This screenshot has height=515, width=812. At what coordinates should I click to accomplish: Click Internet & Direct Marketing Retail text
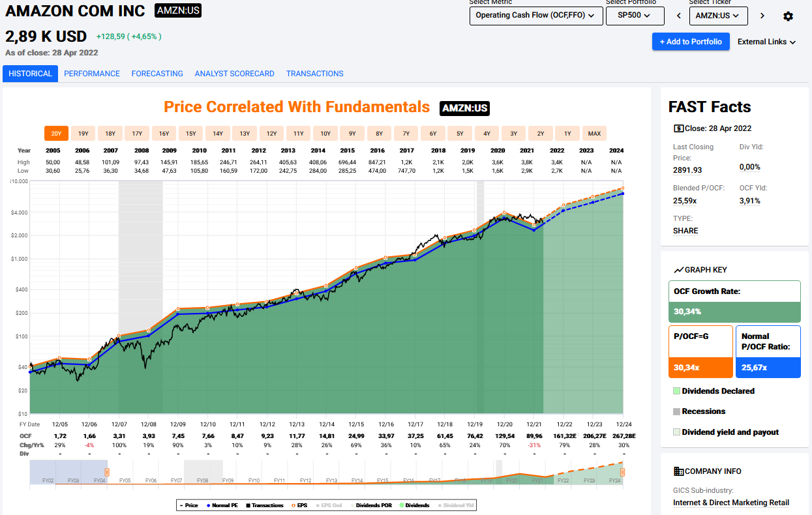pos(731,503)
